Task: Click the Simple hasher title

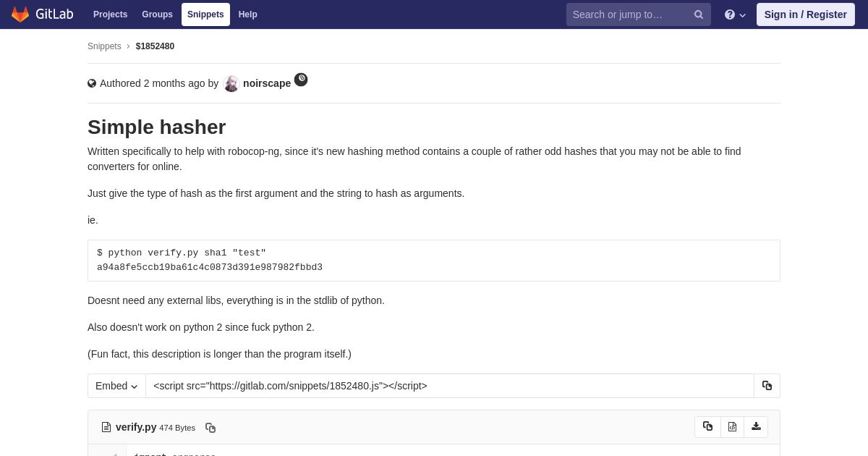Action: coord(156,127)
